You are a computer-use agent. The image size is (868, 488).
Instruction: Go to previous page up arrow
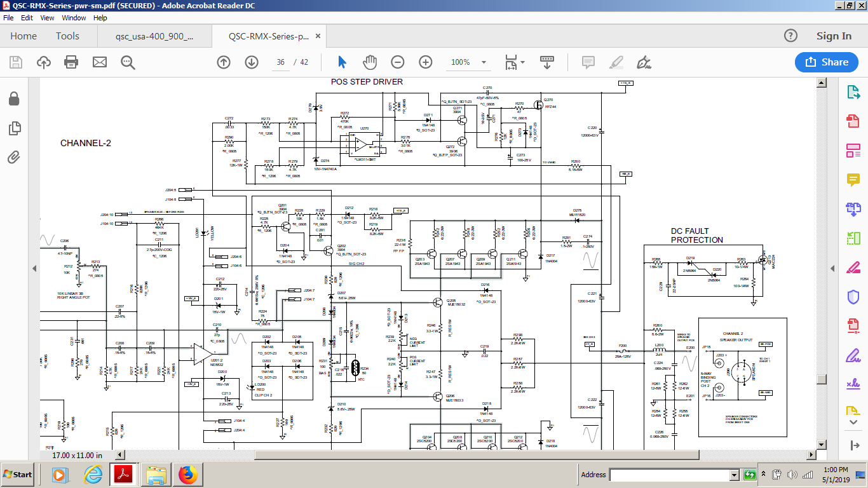[224, 62]
